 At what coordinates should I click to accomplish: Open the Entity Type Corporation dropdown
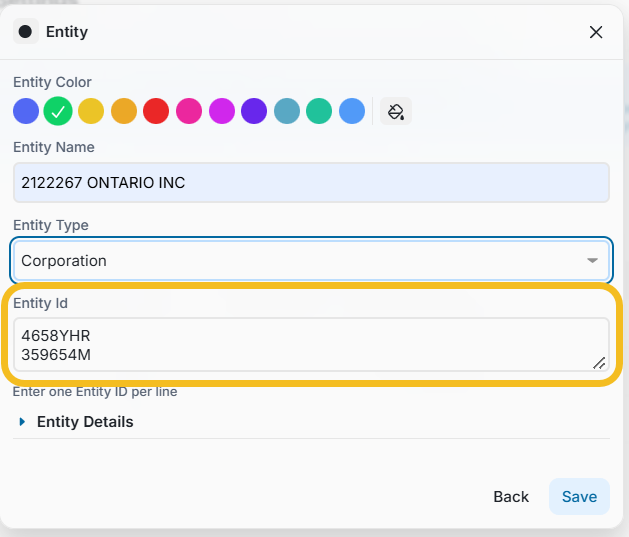pos(311,261)
